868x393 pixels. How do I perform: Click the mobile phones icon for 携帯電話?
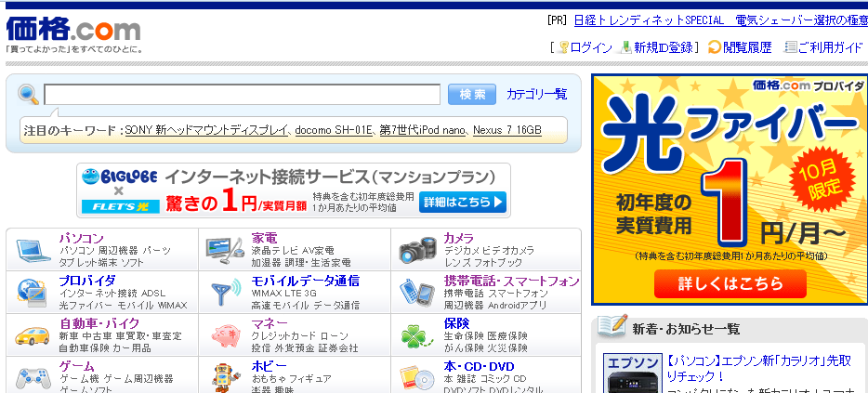[418, 293]
